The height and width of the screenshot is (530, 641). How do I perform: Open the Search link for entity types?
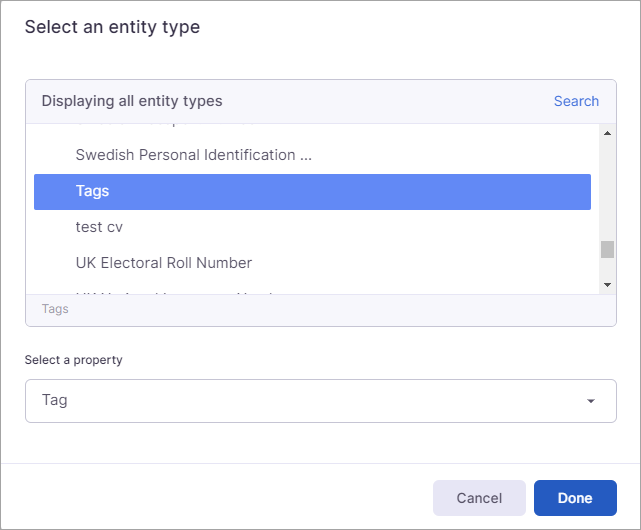coord(576,101)
